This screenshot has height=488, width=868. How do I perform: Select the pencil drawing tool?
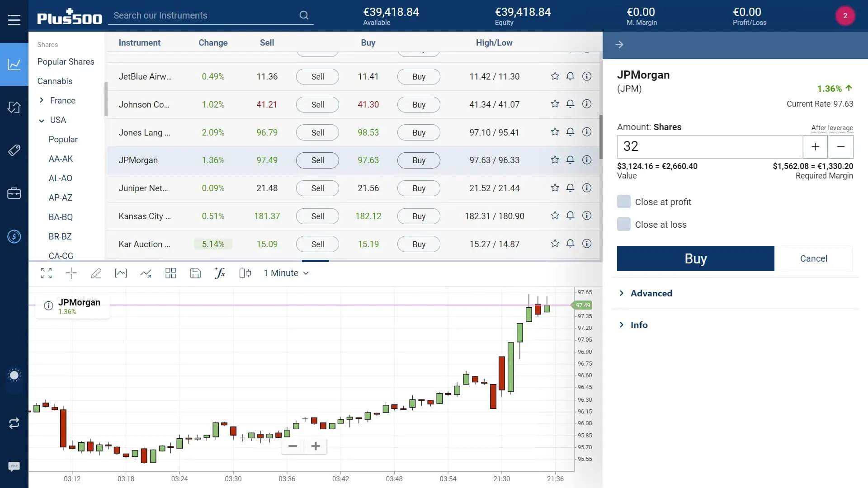(96, 273)
